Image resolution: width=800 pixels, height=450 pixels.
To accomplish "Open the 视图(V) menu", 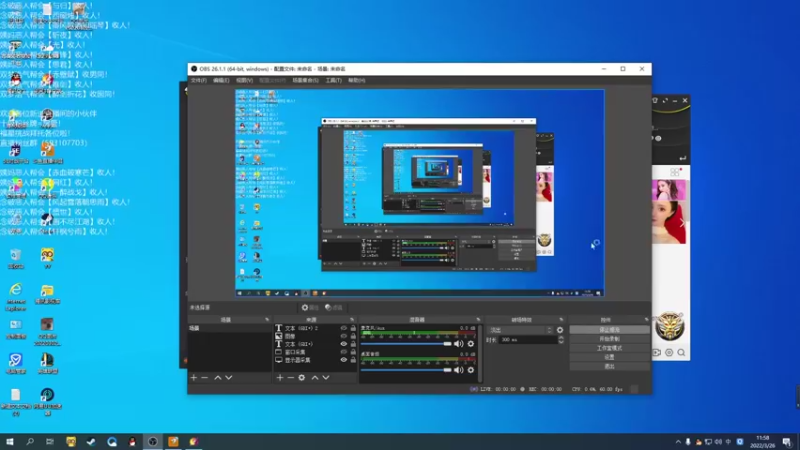I will [x=244, y=81].
